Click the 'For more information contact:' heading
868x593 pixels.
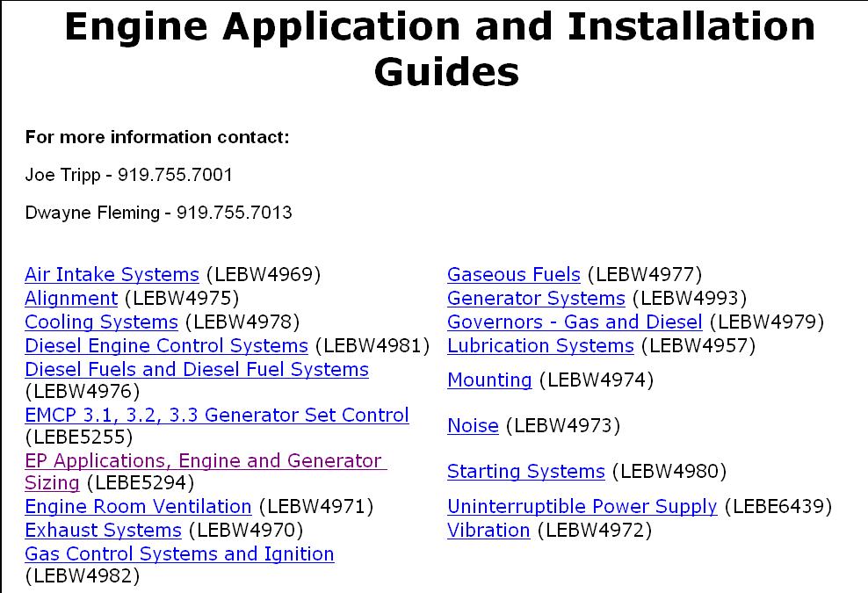click(157, 137)
